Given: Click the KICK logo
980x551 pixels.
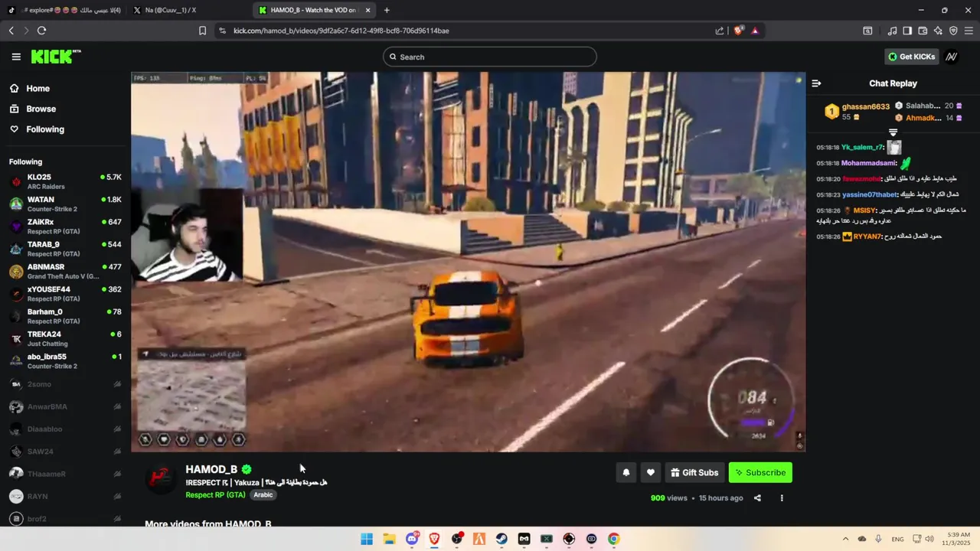Looking at the screenshot, I should click(55, 57).
